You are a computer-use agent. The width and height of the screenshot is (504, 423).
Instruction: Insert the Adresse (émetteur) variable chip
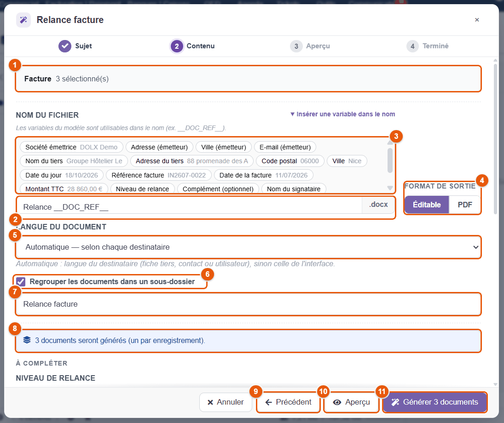click(x=159, y=147)
